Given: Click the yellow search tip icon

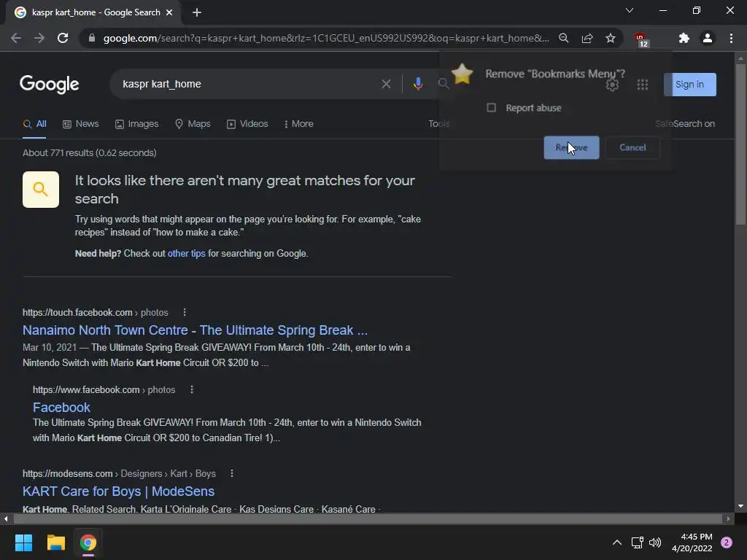Looking at the screenshot, I should (x=41, y=190).
